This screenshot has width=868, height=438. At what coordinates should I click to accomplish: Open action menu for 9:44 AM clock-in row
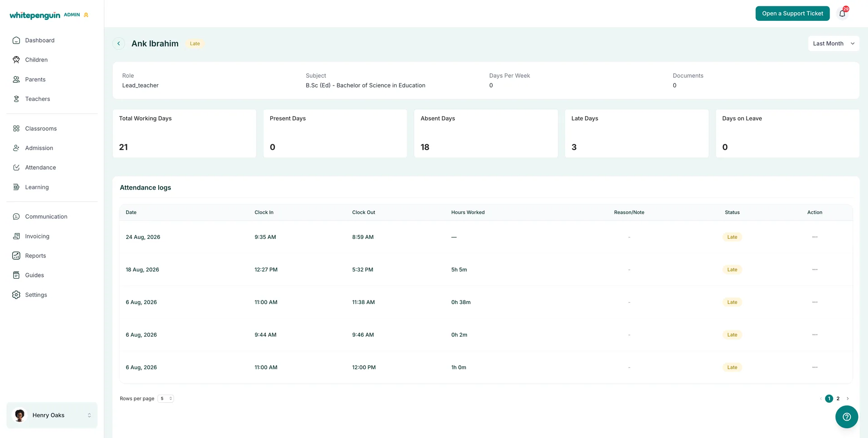pos(815,335)
